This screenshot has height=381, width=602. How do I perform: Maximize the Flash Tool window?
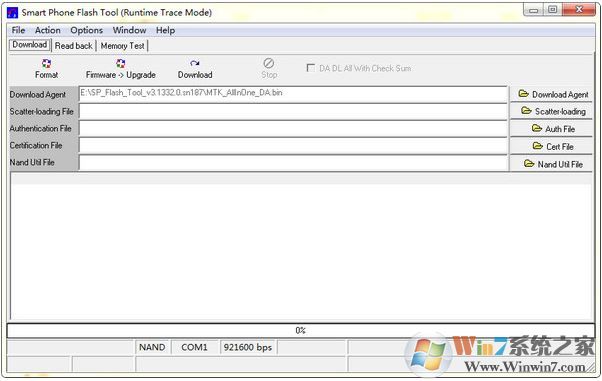(x=552, y=10)
